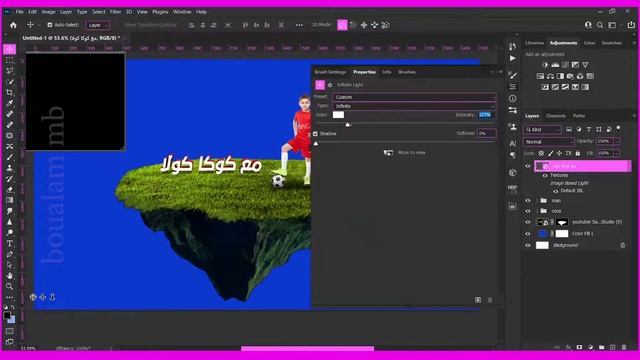Viewport: 640px width, 360px height.
Task: Select the Eraser tool
Action: (x=9, y=189)
